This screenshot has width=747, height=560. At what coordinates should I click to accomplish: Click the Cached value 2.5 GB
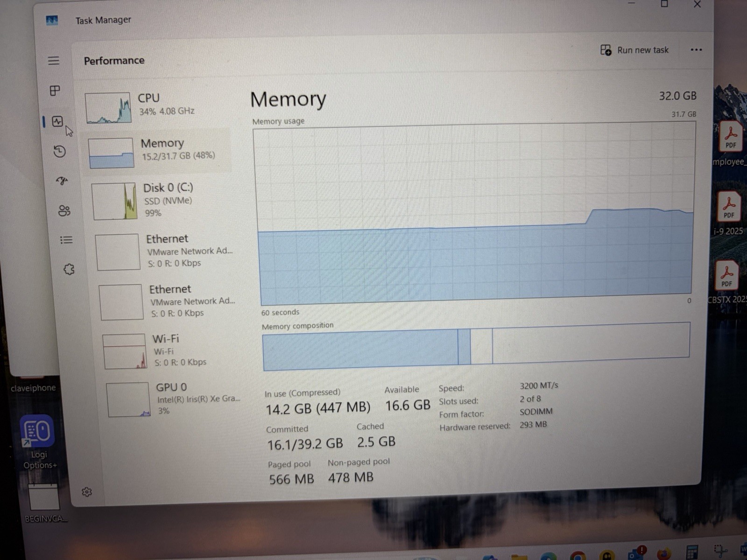[376, 442]
